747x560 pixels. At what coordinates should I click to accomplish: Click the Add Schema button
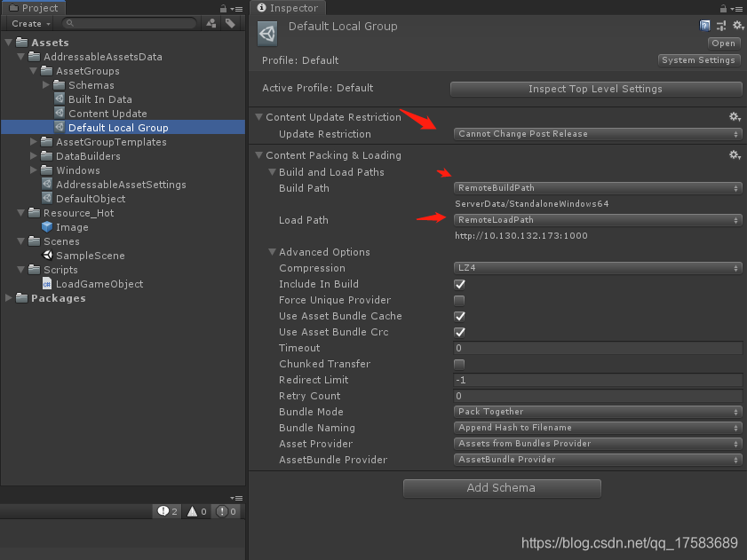pyautogui.click(x=501, y=488)
